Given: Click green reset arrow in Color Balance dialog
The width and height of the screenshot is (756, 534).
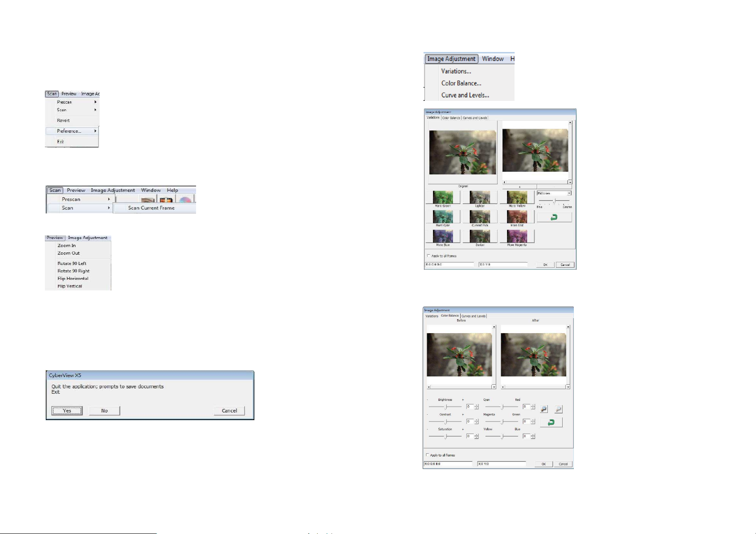Looking at the screenshot, I should click(551, 422).
